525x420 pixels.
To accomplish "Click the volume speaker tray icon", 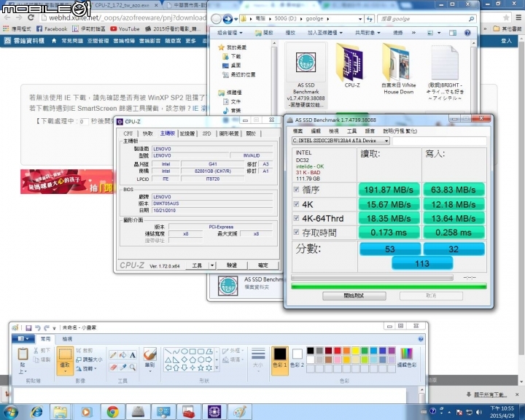I will point(479,412).
